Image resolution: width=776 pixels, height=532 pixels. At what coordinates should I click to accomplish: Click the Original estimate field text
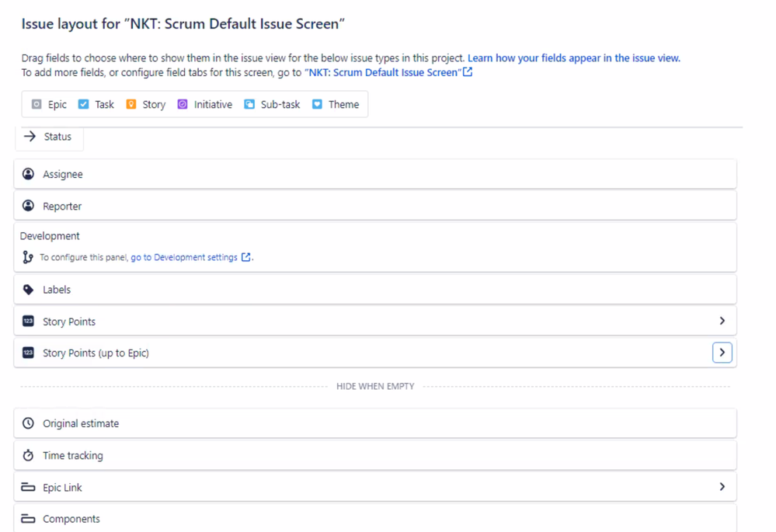tap(81, 423)
